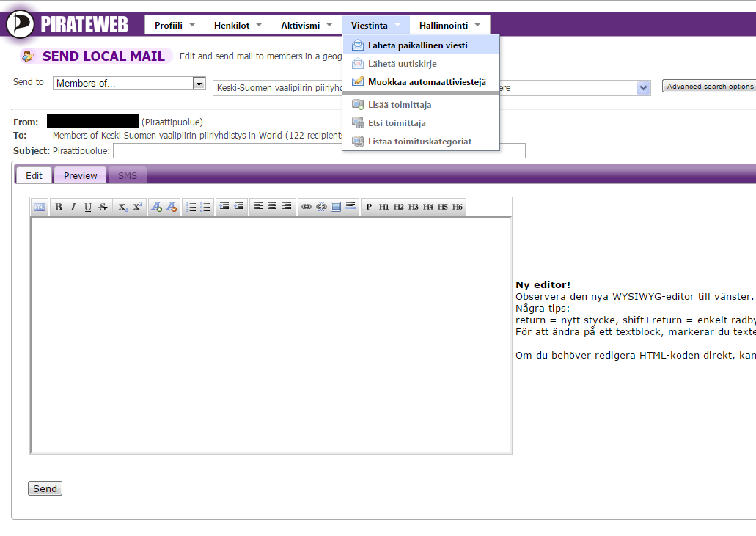Apply underline formatting

click(x=88, y=208)
